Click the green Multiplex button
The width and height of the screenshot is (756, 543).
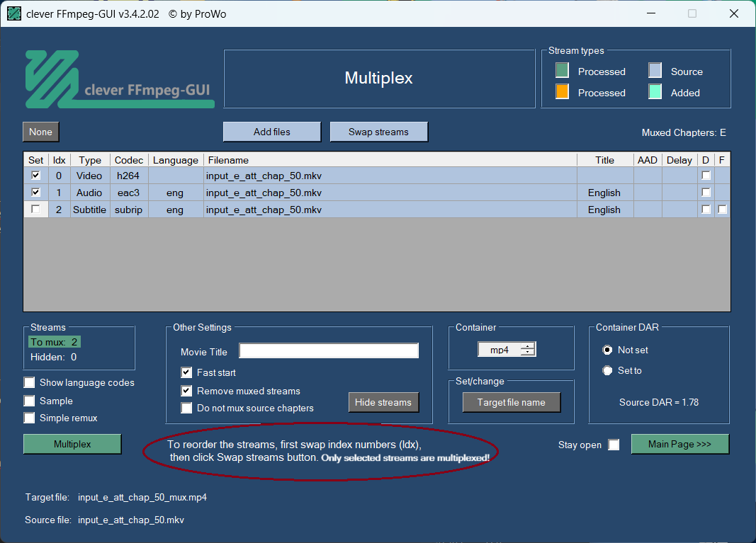point(72,444)
